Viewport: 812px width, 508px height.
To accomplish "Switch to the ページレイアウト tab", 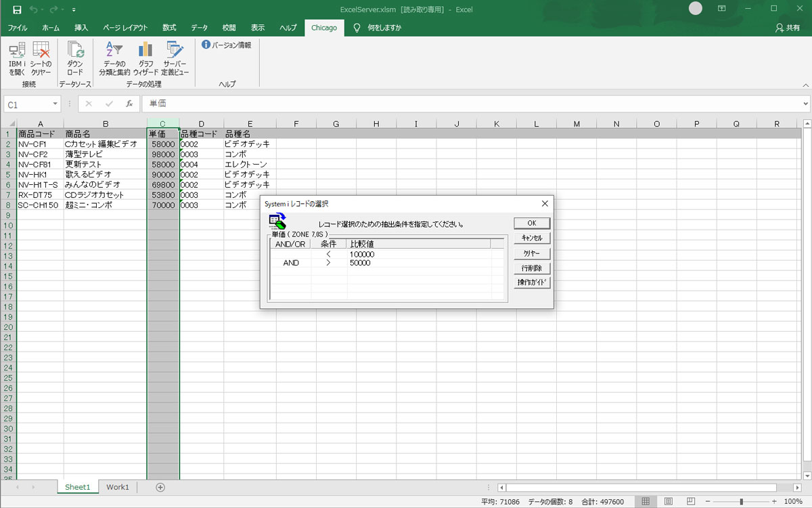I will pyautogui.click(x=125, y=28).
